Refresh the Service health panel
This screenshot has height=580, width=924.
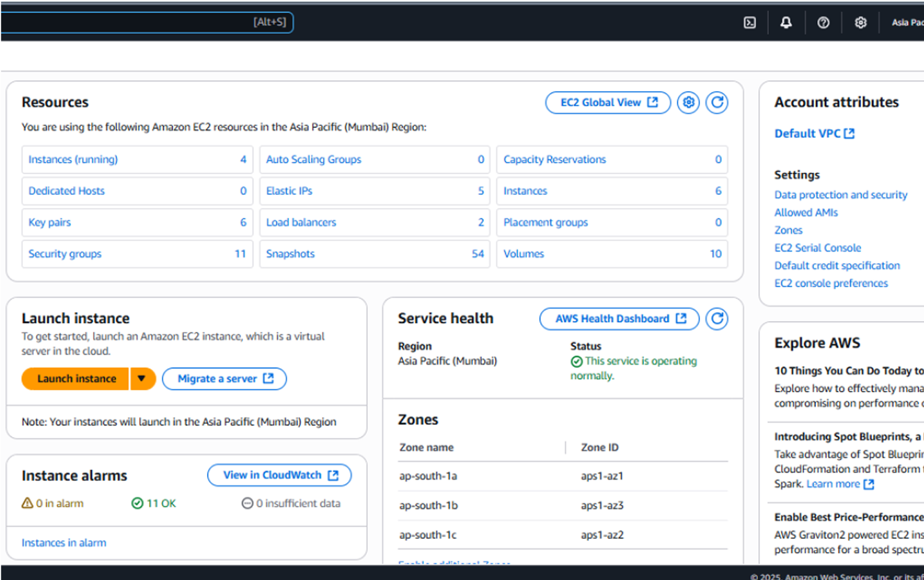click(x=717, y=319)
